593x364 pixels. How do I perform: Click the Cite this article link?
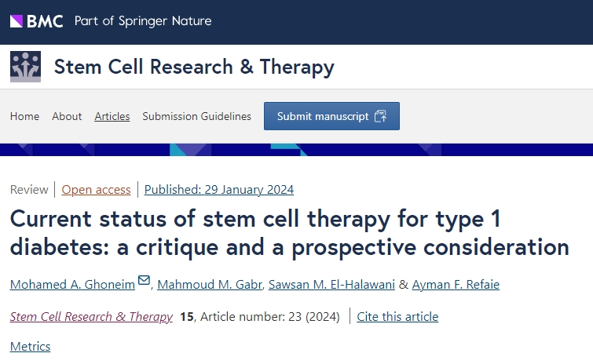click(397, 317)
